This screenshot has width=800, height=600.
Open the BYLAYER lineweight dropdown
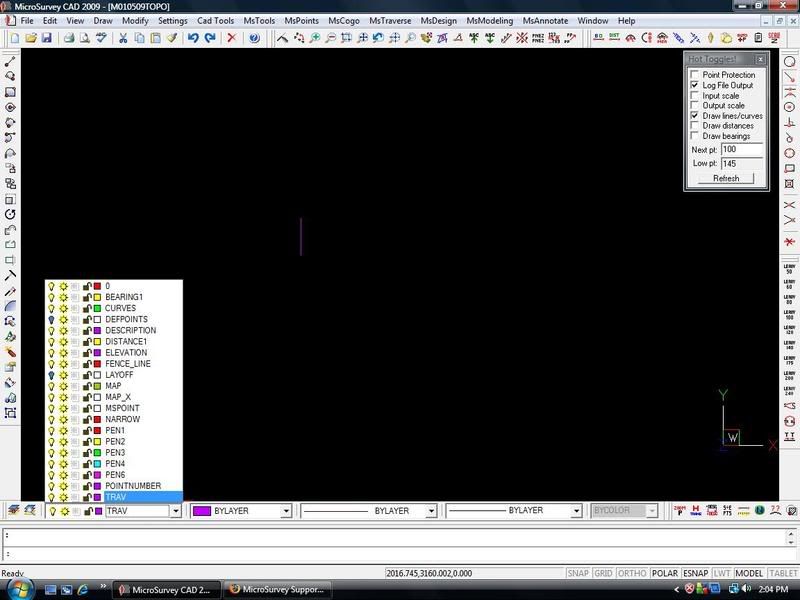point(577,511)
